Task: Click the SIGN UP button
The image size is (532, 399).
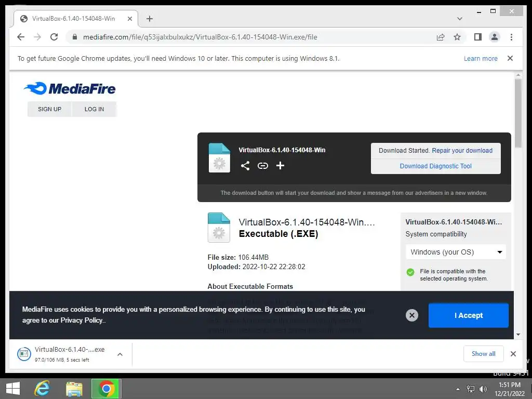Action: (x=49, y=109)
